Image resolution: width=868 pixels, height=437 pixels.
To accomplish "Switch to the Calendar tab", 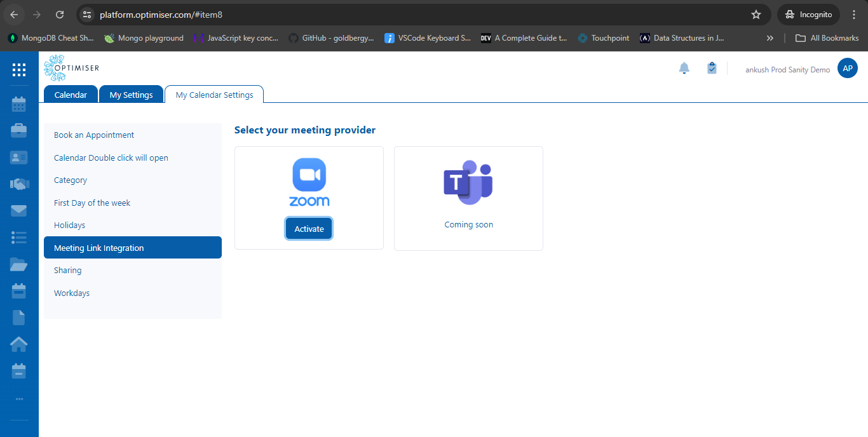I will [71, 95].
